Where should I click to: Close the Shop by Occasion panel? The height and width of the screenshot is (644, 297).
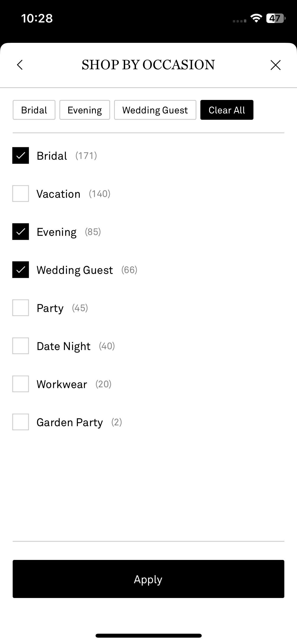pos(276,65)
